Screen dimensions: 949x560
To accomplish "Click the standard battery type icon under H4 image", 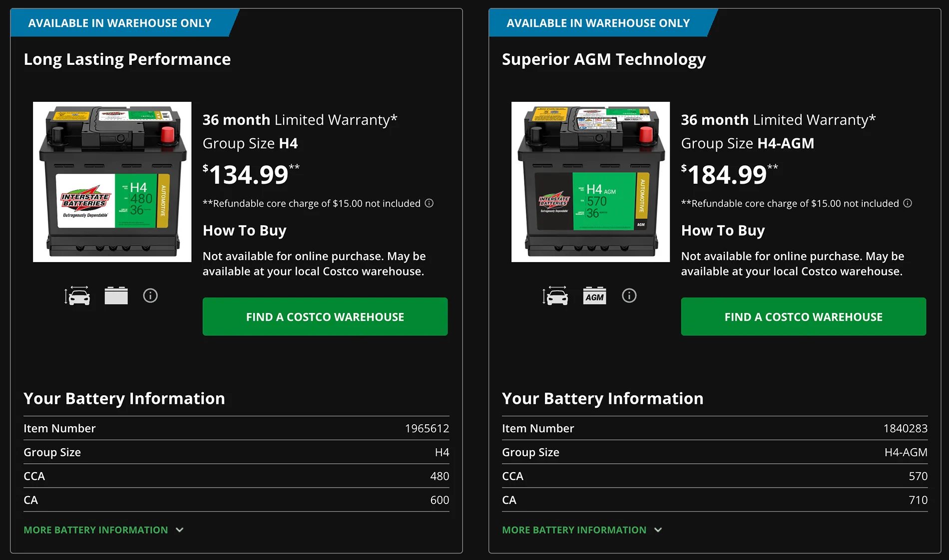I will (116, 296).
